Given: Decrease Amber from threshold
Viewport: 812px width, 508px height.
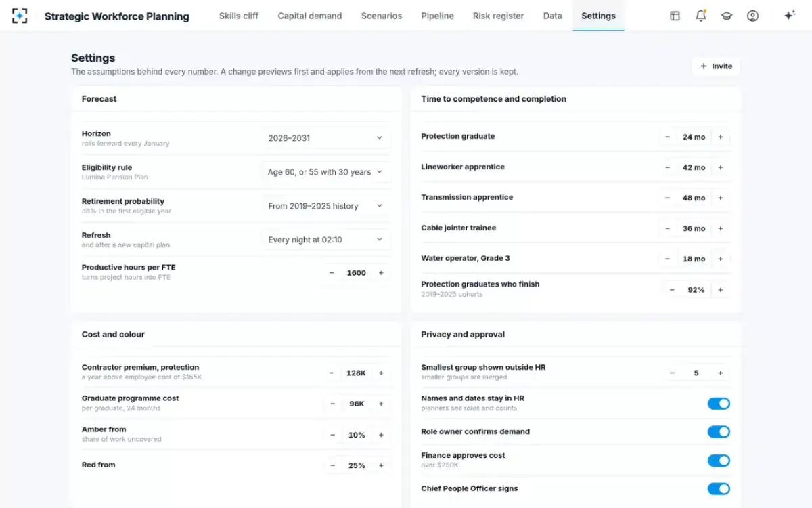Looking at the screenshot, I should [332, 435].
